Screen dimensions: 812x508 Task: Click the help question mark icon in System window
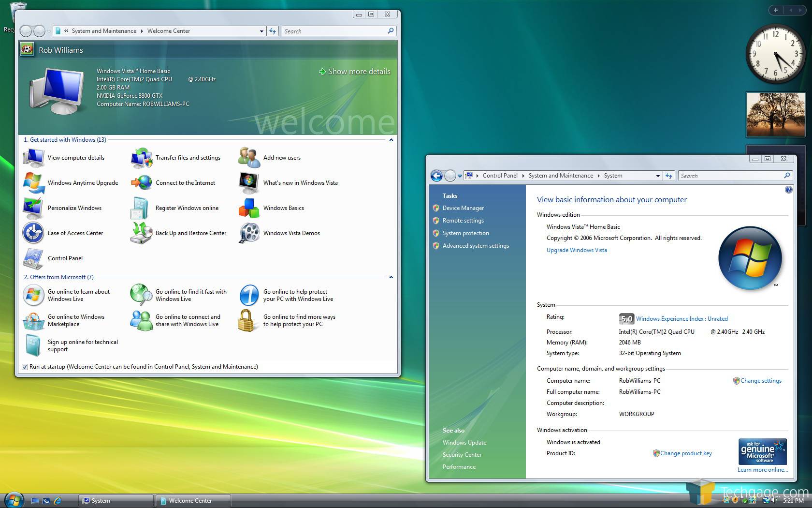coord(788,190)
